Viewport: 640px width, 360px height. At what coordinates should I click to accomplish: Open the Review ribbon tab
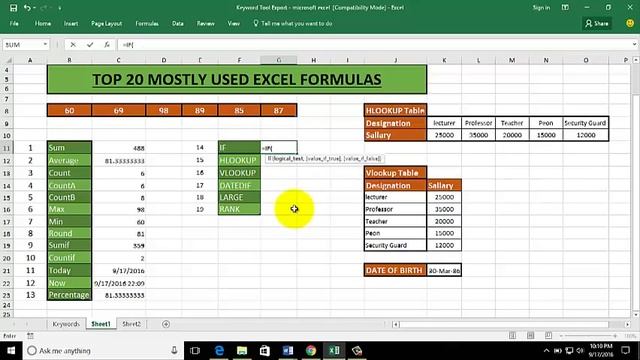click(205, 24)
